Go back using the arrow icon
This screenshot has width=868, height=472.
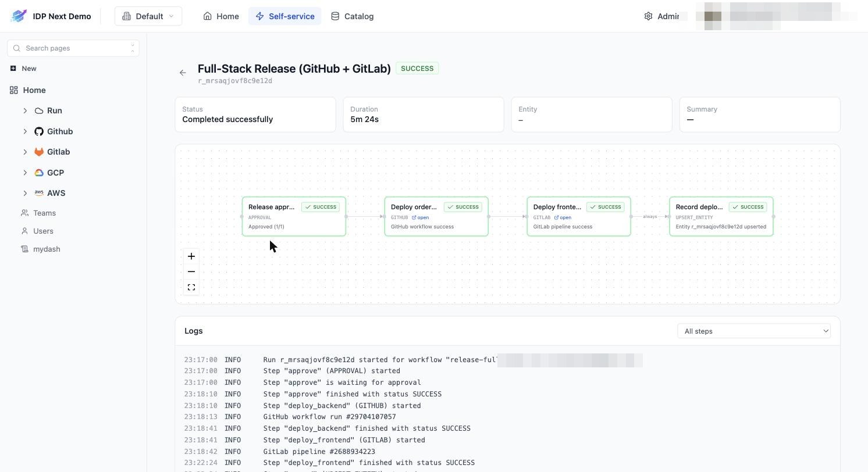click(183, 73)
